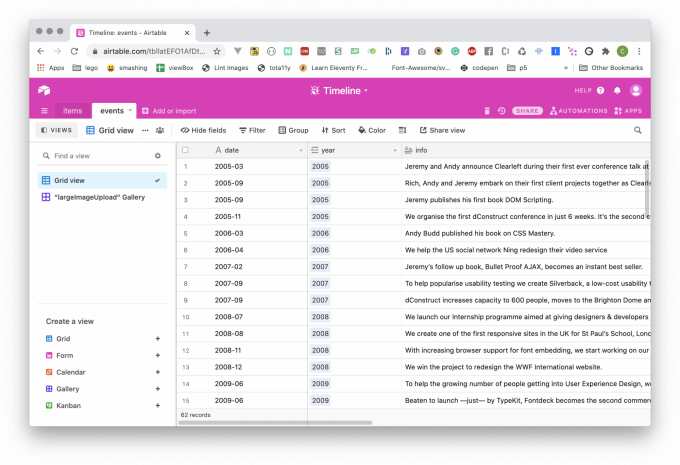Open the year column dropdown arrow

pos(395,150)
